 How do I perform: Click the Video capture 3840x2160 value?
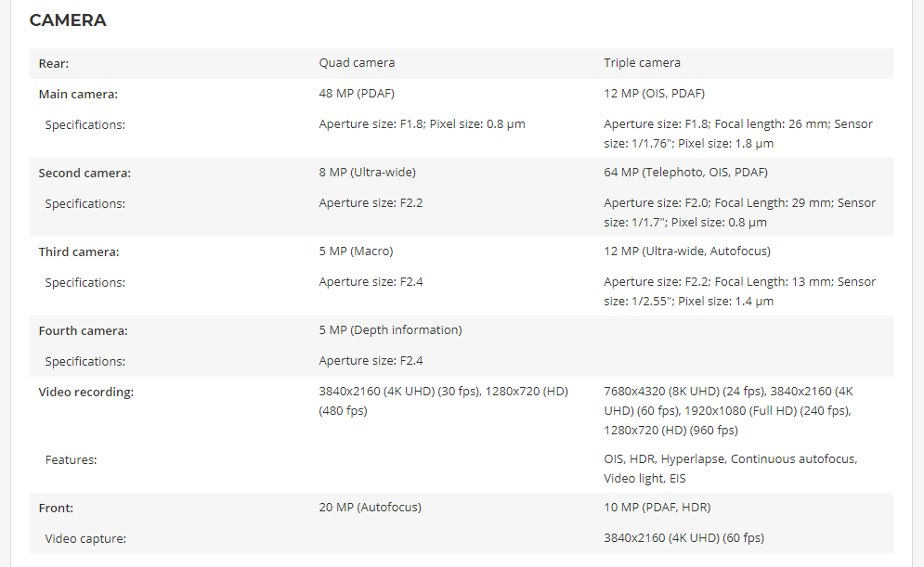[683, 538]
